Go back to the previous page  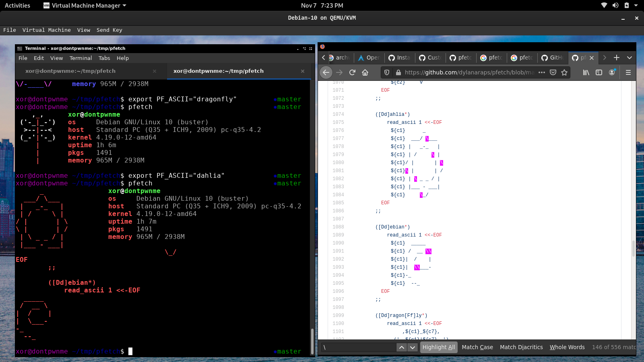pyautogui.click(x=326, y=72)
